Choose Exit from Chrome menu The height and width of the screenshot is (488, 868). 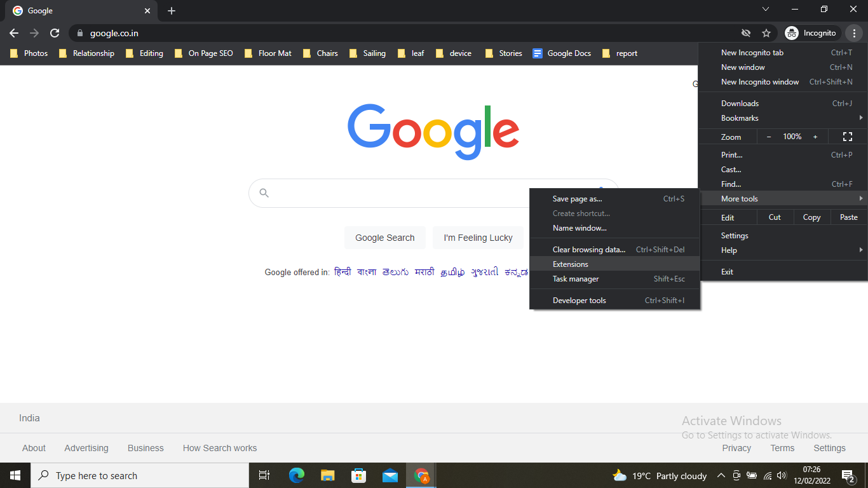[783, 272]
